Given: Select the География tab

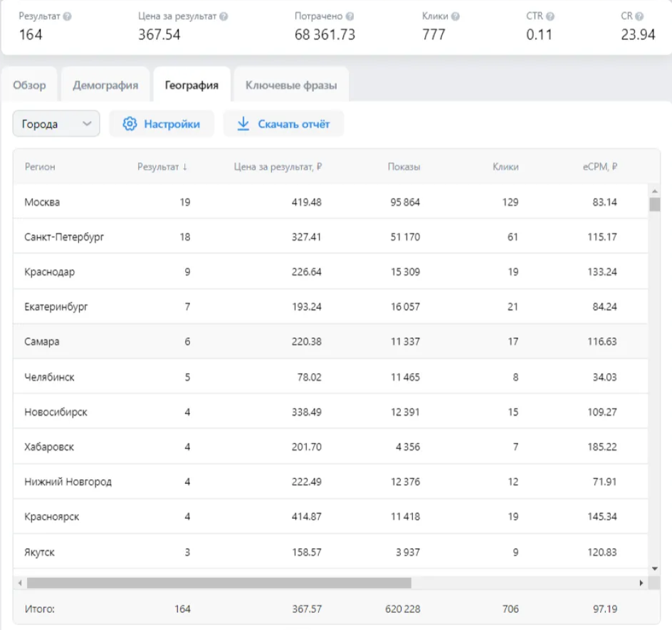Looking at the screenshot, I should click(191, 85).
